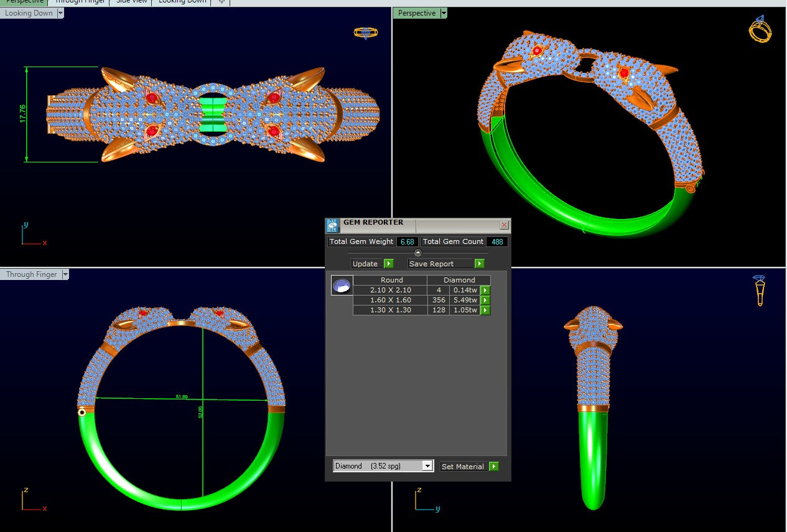Select the Total Gem Weight value 6.68
Viewport: 787px width, 532px height.
pyautogui.click(x=407, y=241)
